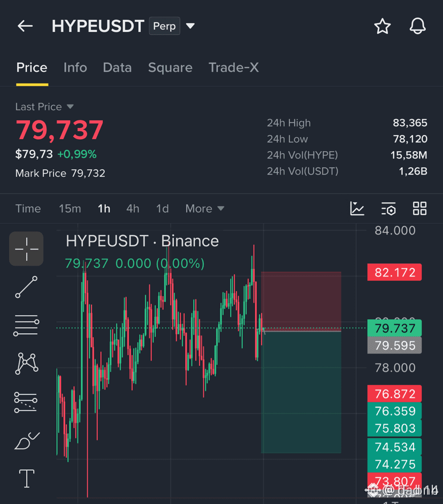Click the large red 79,737 last price
Screen dimensions: 443x504
(60, 130)
